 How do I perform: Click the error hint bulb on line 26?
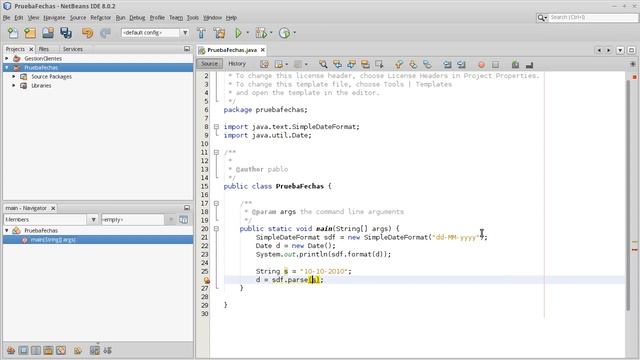coord(207,280)
